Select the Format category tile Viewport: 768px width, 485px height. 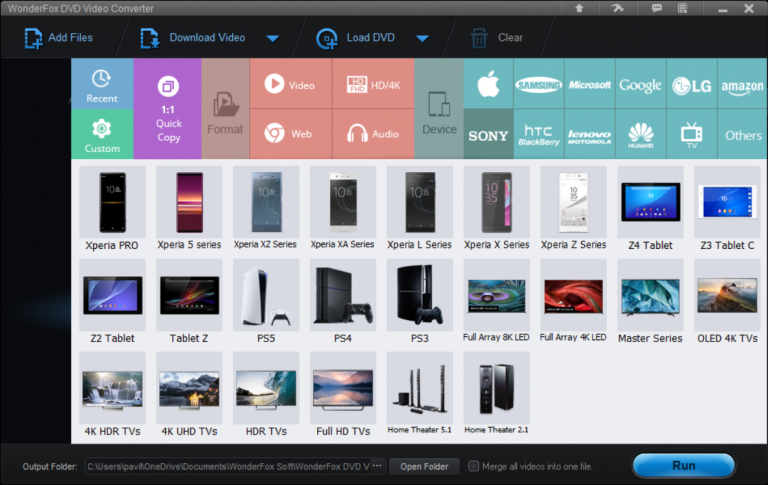tap(225, 109)
